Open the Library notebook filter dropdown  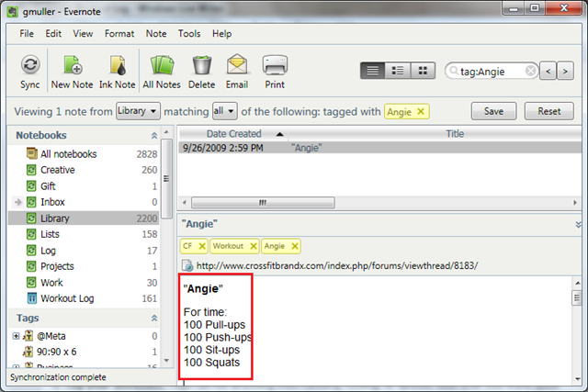pos(138,111)
